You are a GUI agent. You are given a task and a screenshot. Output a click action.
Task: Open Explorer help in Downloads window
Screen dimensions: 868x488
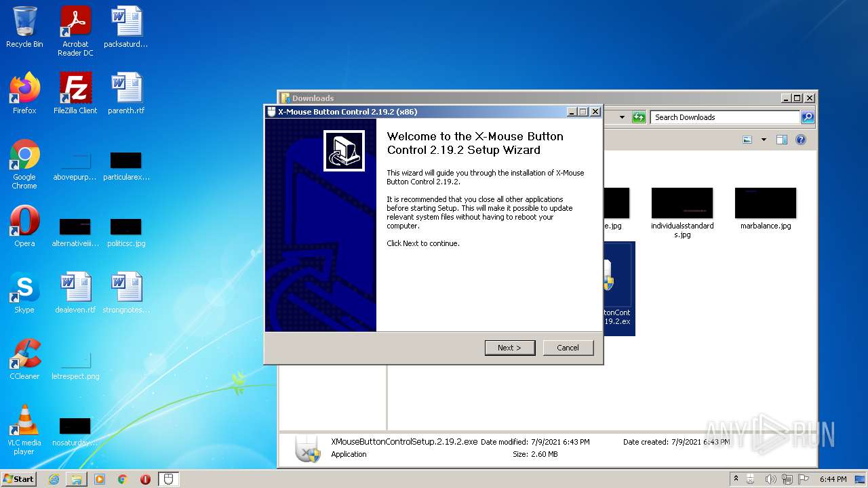(801, 140)
